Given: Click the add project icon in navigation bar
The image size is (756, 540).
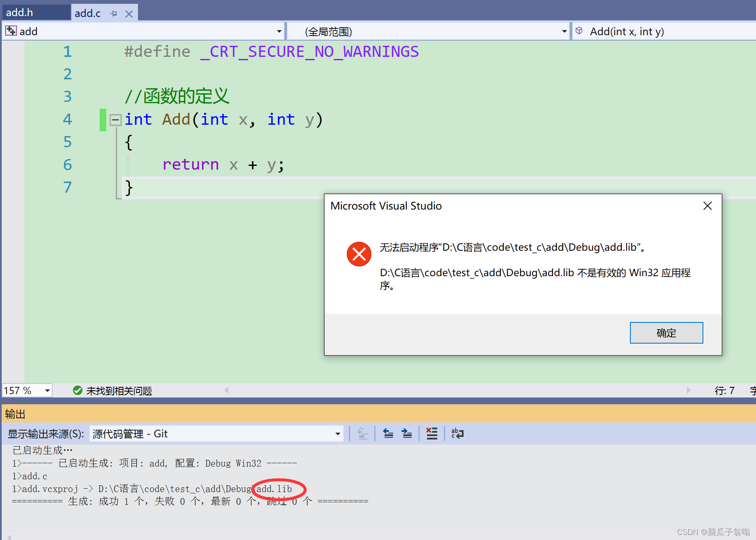Looking at the screenshot, I should (x=11, y=31).
